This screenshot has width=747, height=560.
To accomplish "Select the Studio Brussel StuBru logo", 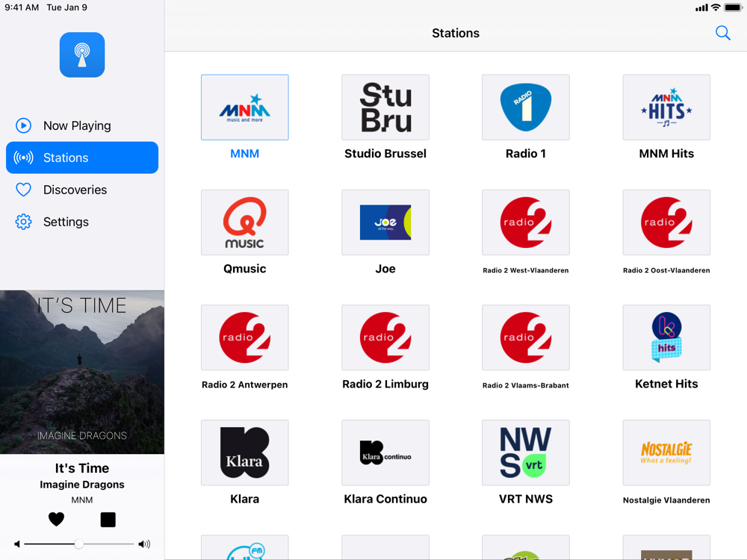I will 385,107.
